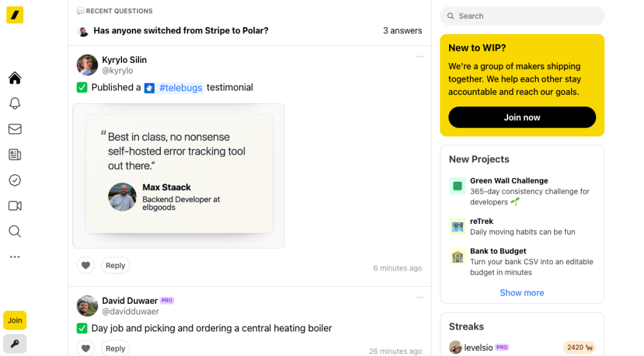Open the video camera icon in the sidebar

[15, 206]
